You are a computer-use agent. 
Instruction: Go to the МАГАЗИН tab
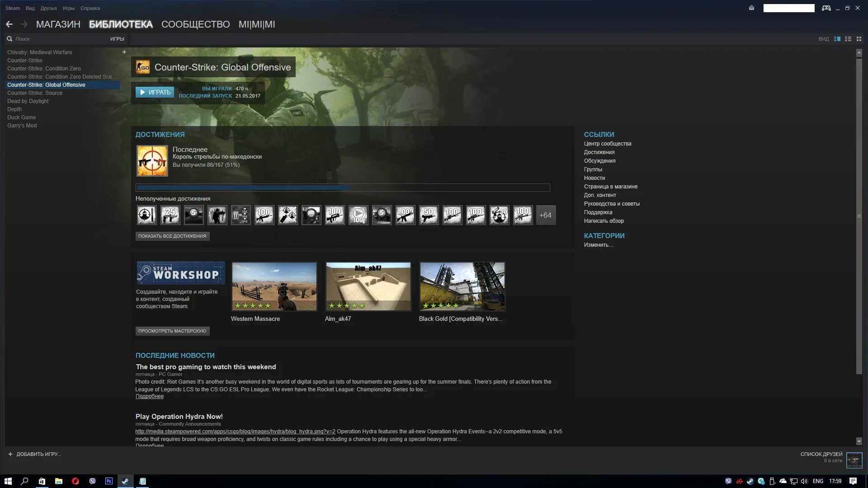[58, 24]
